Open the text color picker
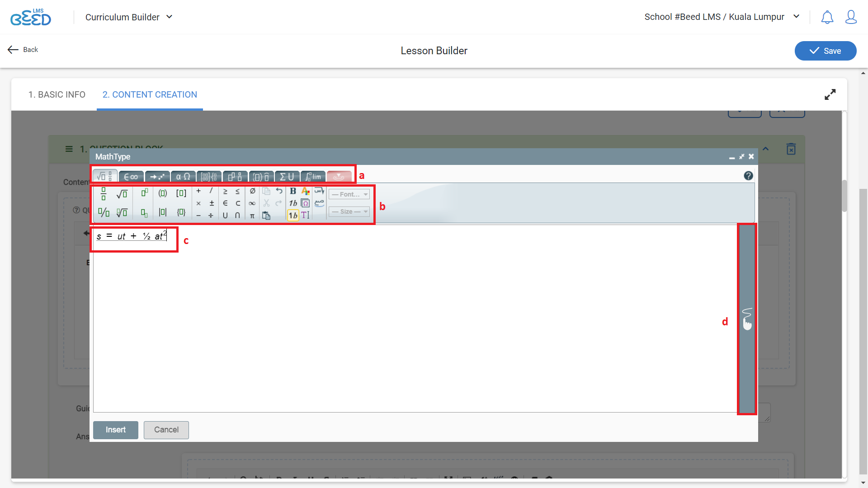Screen dimensions: 868x488 click(x=306, y=191)
